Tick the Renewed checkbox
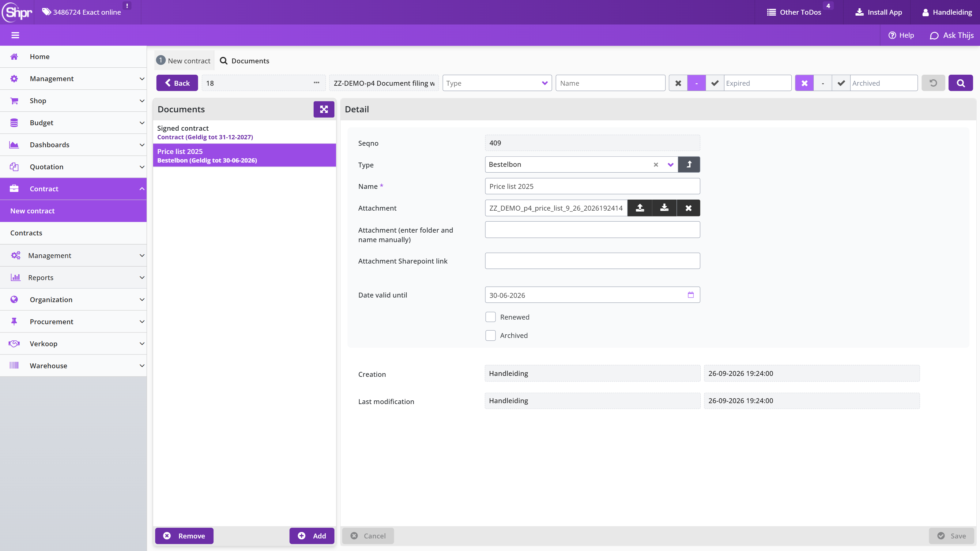The height and width of the screenshot is (551, 980). coord(490,317)
